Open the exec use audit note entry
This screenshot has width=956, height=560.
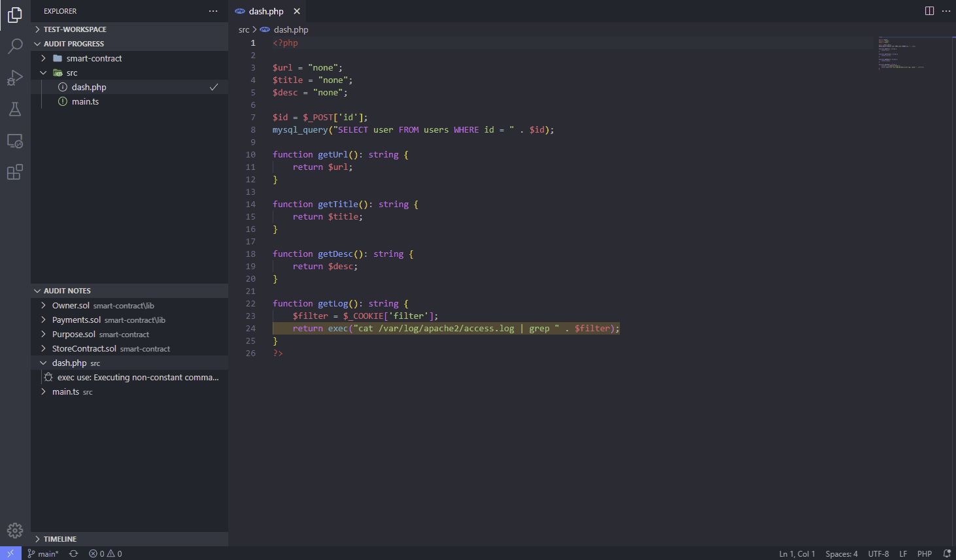[x=137, y=377]
